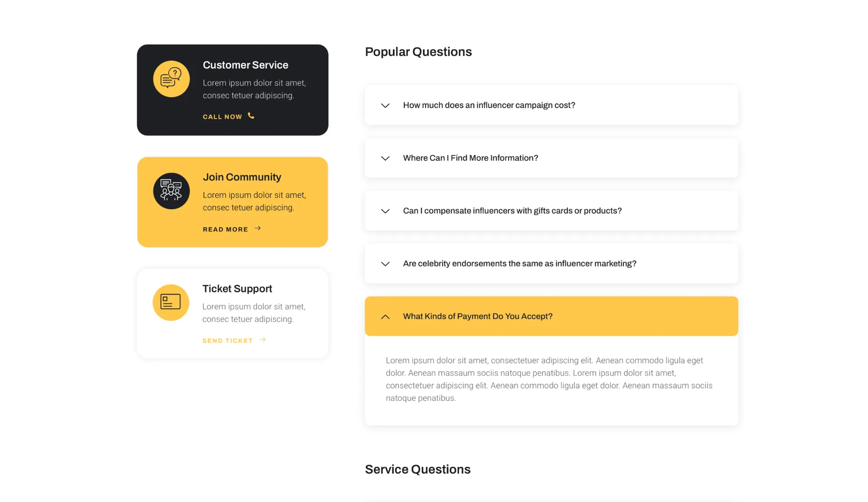Expand the Where Can I Find More Information chevron
Viewport: 868px width, 502px height.
click(x=385, y=158)
